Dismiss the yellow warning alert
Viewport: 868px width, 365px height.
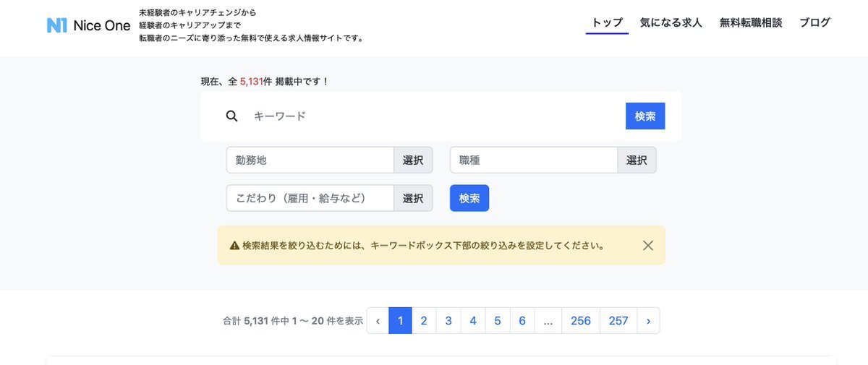tap(648, 245)
